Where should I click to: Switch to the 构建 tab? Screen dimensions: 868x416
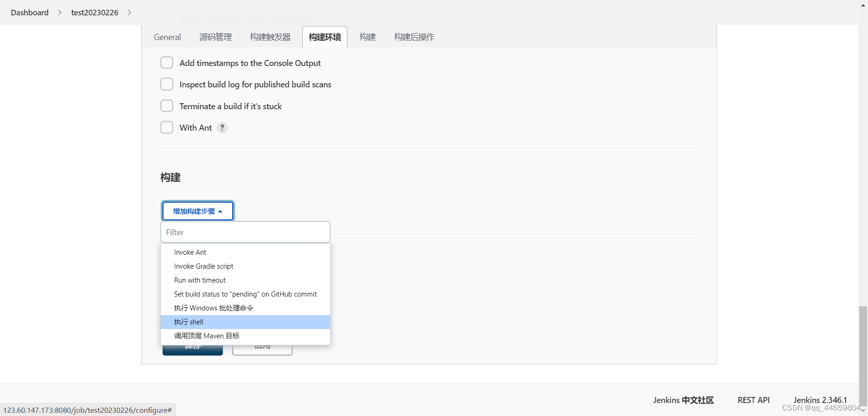click(x=368, y=37)
